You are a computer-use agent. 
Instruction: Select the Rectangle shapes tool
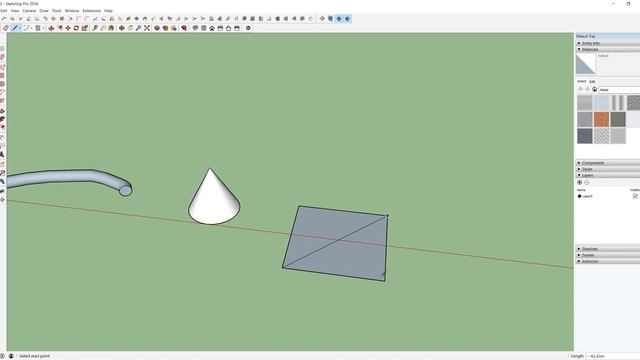click(x=38, y=28)
